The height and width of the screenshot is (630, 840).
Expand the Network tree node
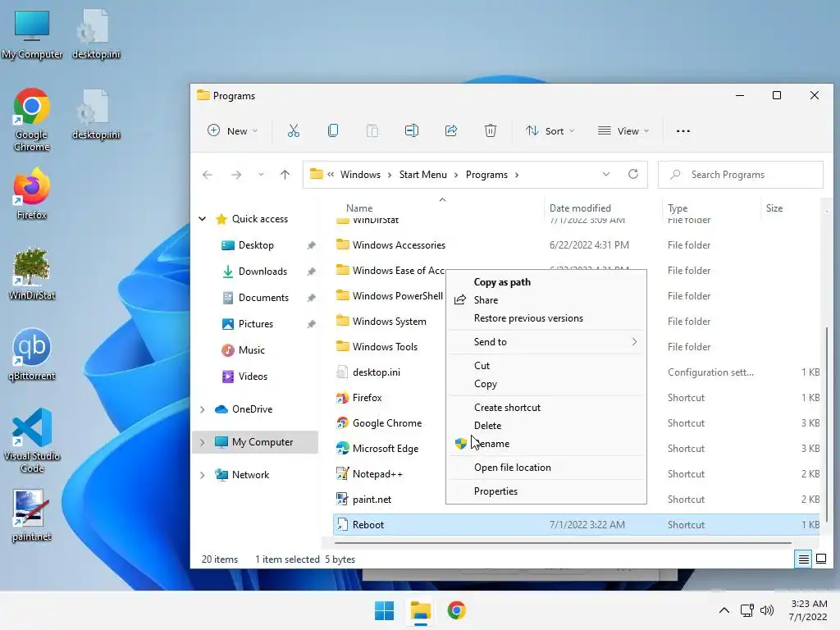(203, 475)
